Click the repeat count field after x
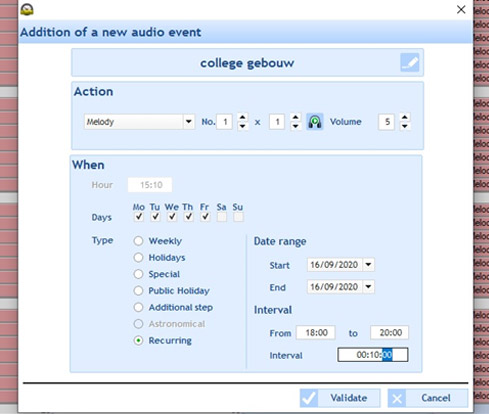Image resolution: width=489 pixels, height=414 pixels. click(x=277, y=122)
